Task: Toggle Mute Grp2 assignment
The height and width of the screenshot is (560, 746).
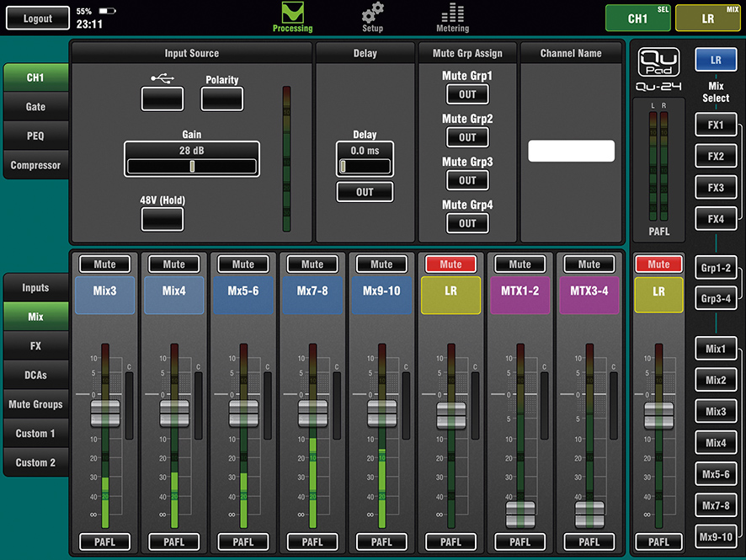Action: (x=467, y=137)
